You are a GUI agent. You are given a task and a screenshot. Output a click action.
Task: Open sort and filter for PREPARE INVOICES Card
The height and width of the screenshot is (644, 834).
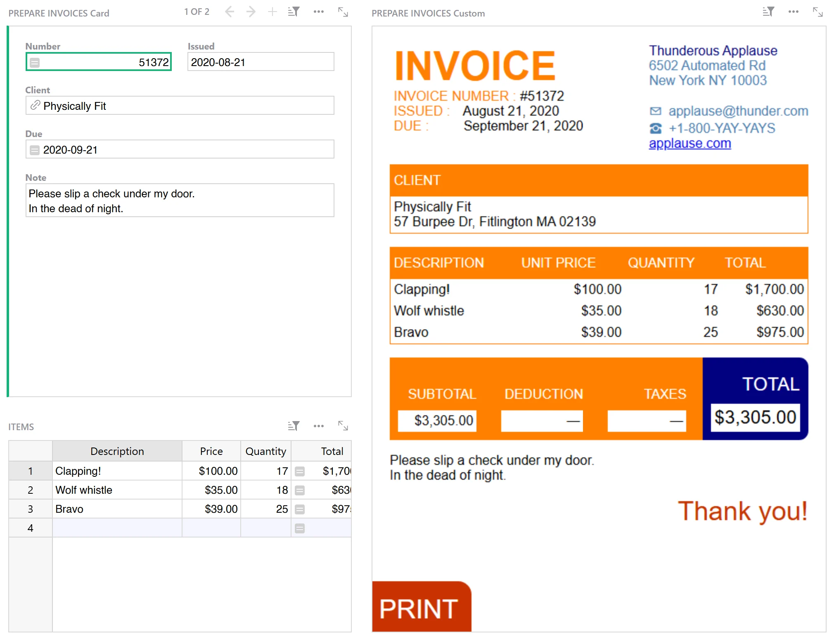pos(294,12)
